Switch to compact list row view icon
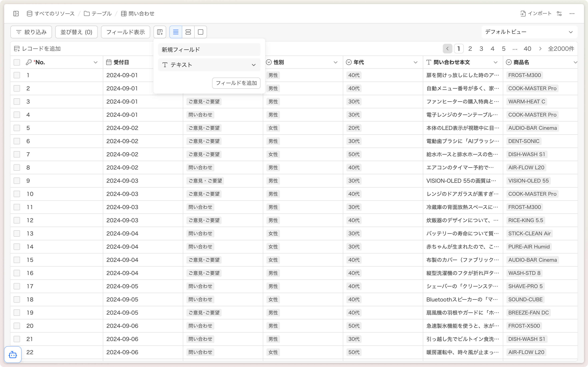 coord(176,32)
